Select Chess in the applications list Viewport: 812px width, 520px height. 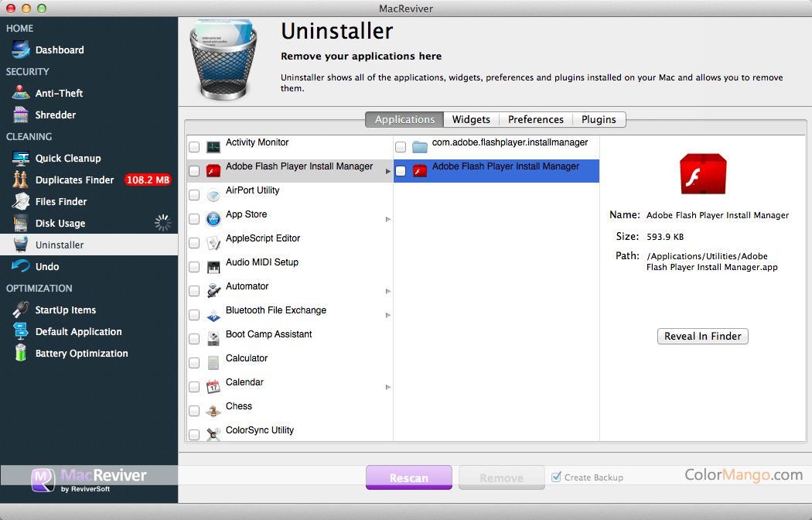point(239,406)
